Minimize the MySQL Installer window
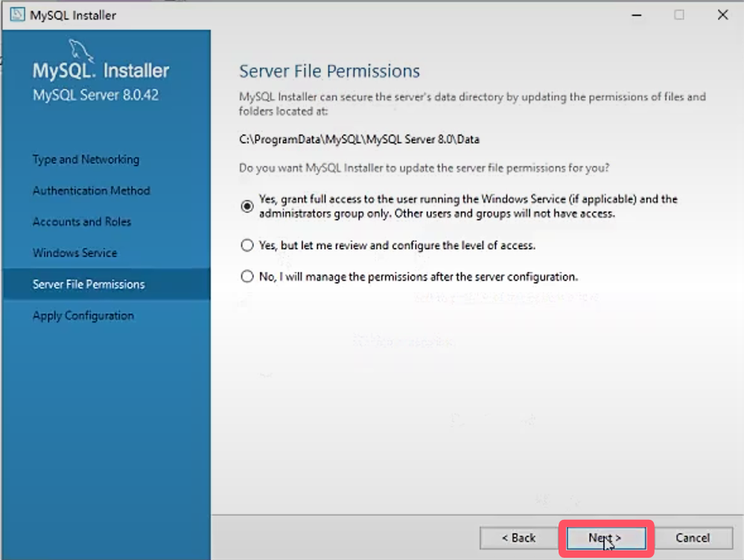This screenshot has width=744, height=560. point(637,15)
